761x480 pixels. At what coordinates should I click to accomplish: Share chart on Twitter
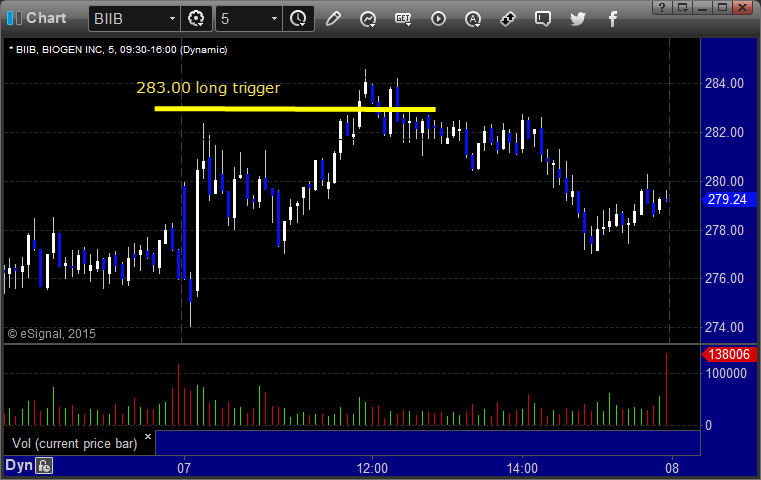point(578,19)
